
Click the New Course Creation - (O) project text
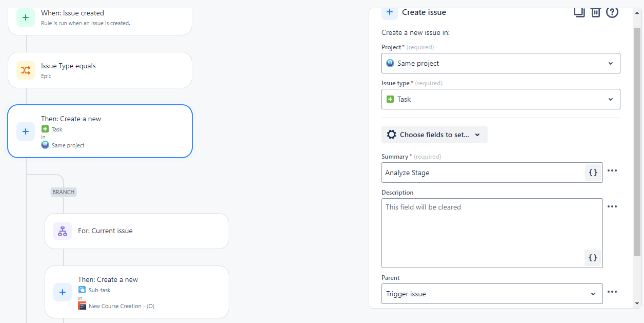coord(122,306)
